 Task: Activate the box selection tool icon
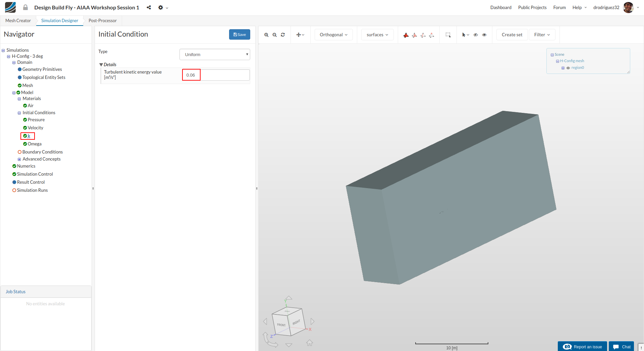click(x=448, y=35)
